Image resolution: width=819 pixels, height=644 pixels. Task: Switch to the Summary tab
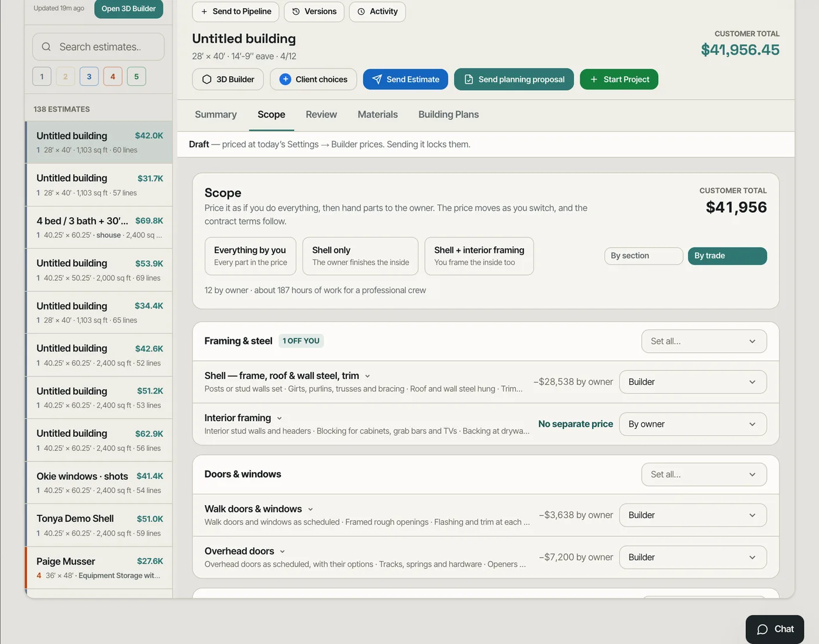click(216, 115)
